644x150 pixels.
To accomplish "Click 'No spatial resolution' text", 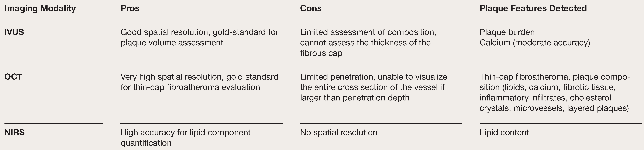I will click(x=338, y=133).
